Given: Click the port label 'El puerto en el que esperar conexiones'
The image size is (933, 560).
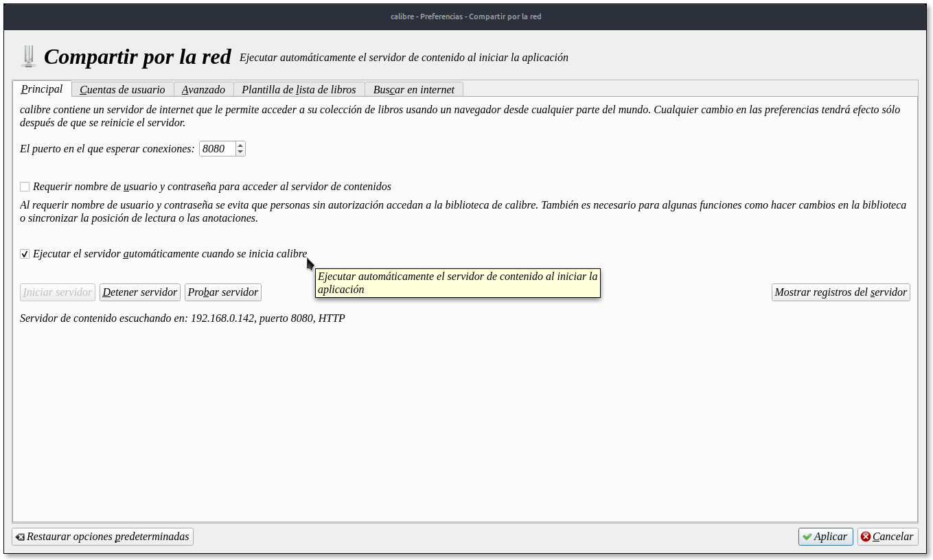Looking at the screenshot, I should (107, 148).
